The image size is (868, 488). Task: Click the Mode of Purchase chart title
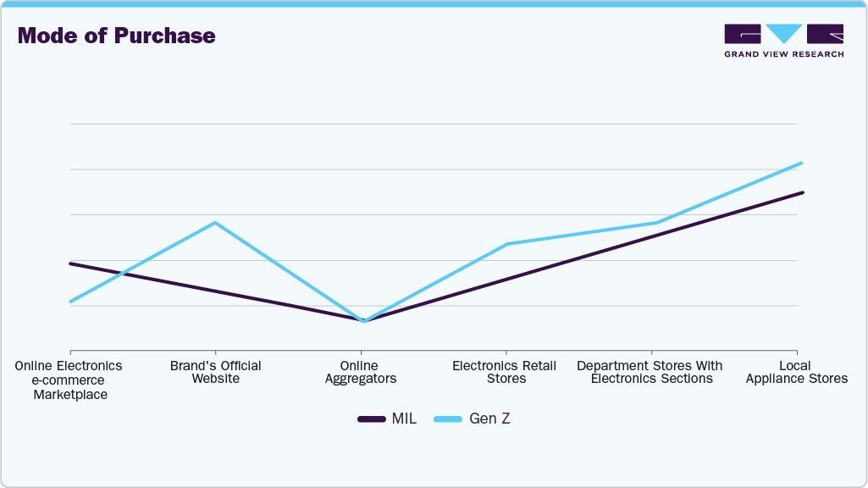pos(116,36)
